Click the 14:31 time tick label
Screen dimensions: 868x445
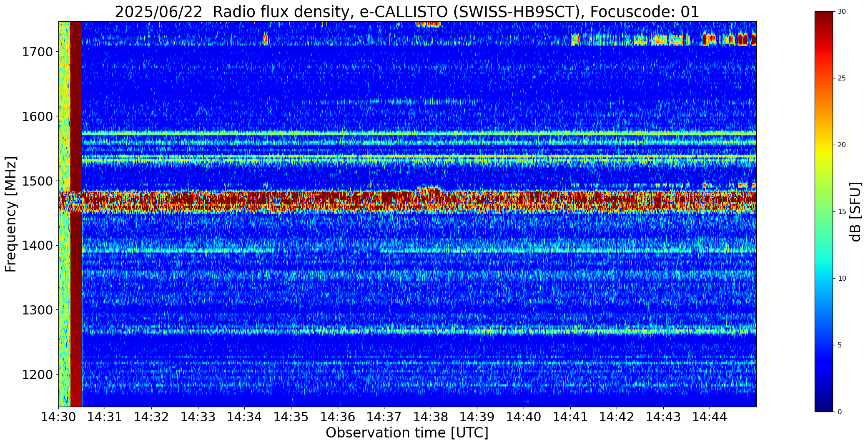click(105, 417)
